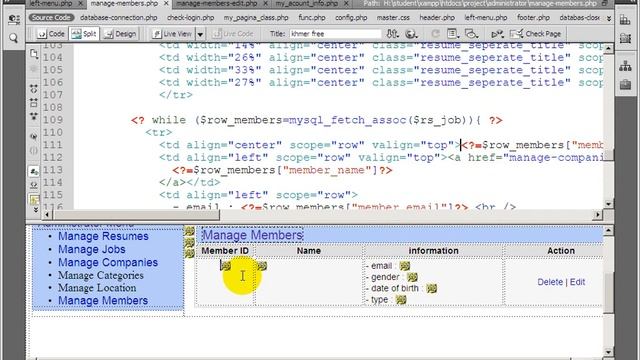The image size is (640, 360).
Task: Click the magnifier icon in left dock
Action: (13, 38)
